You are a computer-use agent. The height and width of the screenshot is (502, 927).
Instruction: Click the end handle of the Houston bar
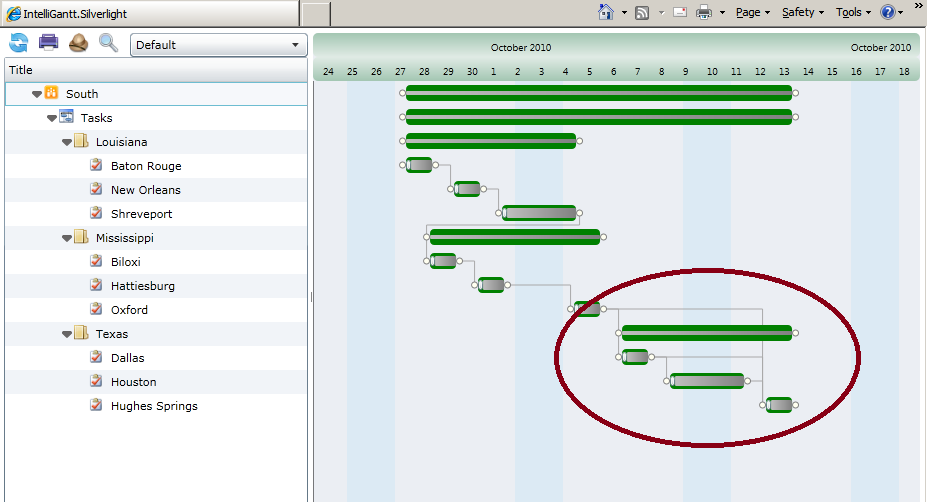point(748,381)
